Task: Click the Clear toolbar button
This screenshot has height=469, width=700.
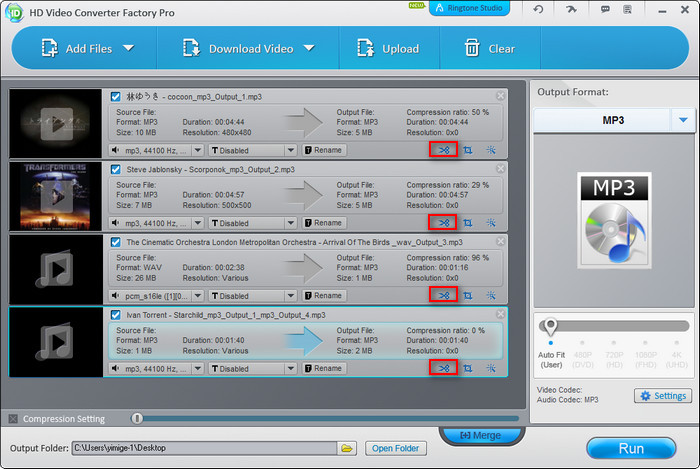Action: tap(490, 48)
